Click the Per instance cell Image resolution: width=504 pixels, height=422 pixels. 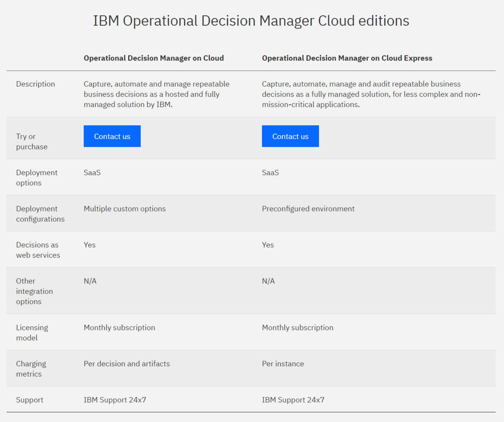(x=283, y=363)
